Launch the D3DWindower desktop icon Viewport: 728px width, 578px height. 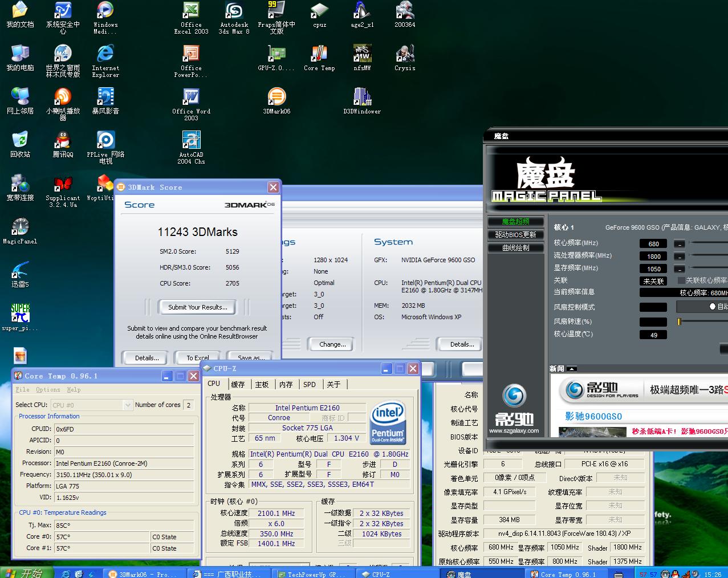[x=362, y=101]
